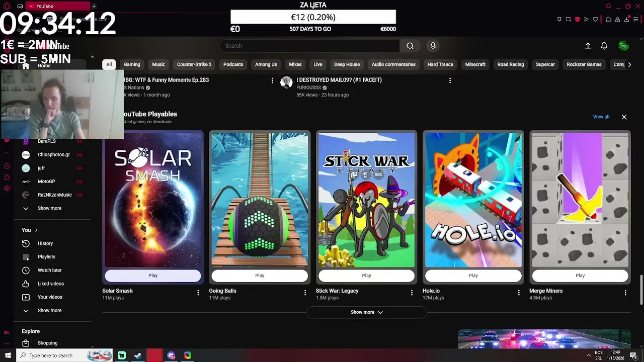Open the YouTube create/upload icon

pyautogui.click(x=588, y=46)
